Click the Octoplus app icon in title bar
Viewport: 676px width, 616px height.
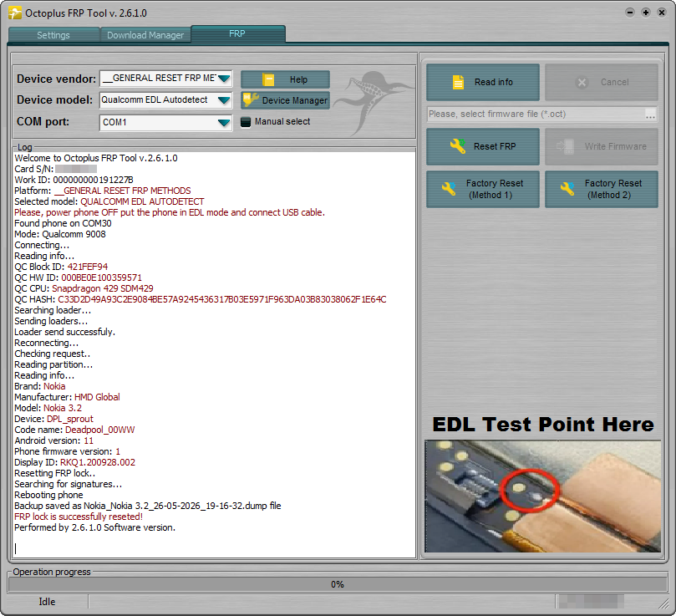tap(15, 13)
